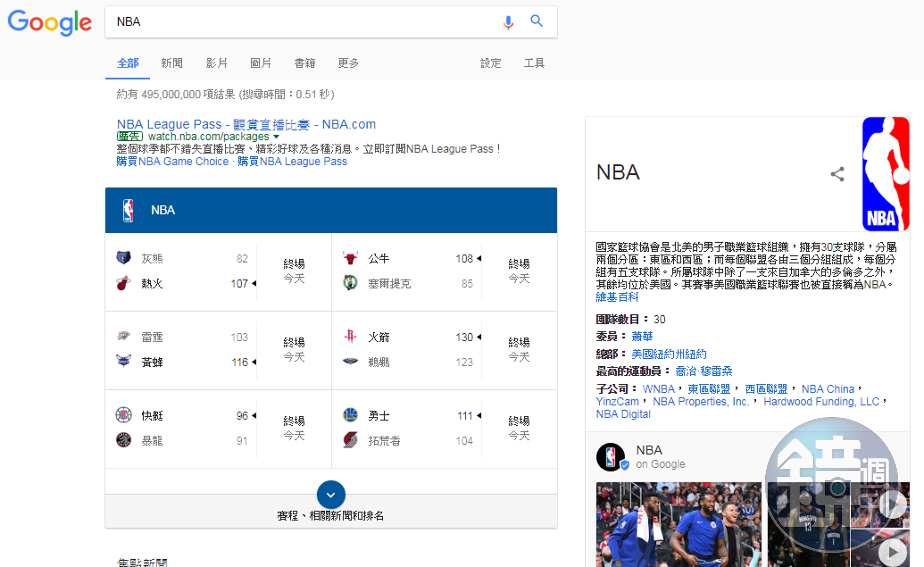
Task: Select the 勇士 team name
Action: (379, 416)
